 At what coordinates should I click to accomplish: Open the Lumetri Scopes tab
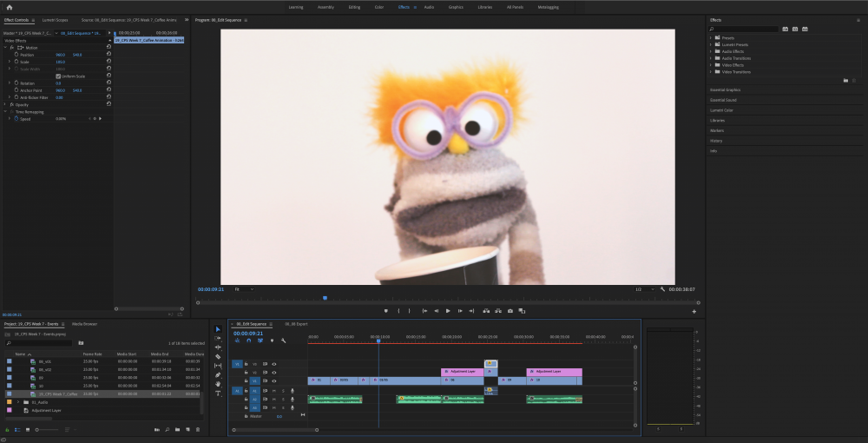[55, 20]
